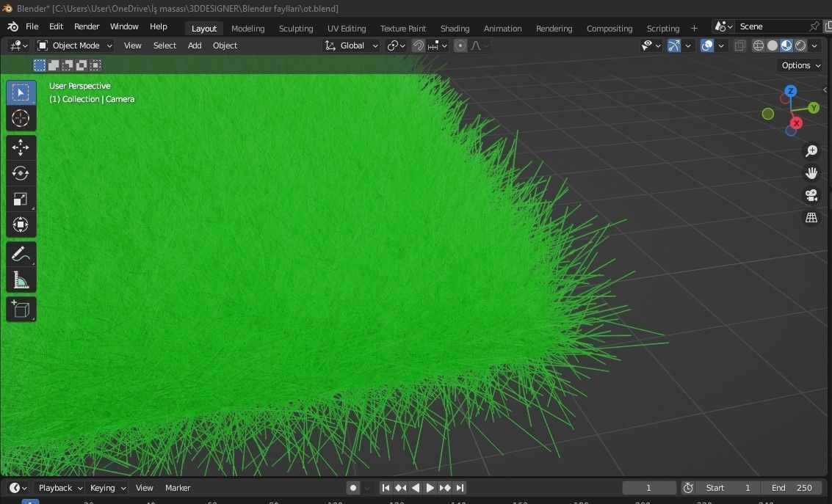Screen dimensions: 832x504
Task: Pin the scene to workspace
Action: [x=814, y=26]
